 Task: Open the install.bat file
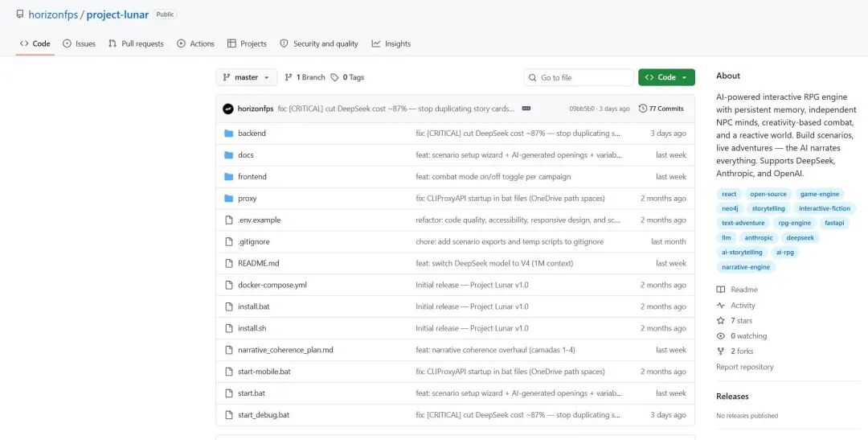tap(254, 306)
